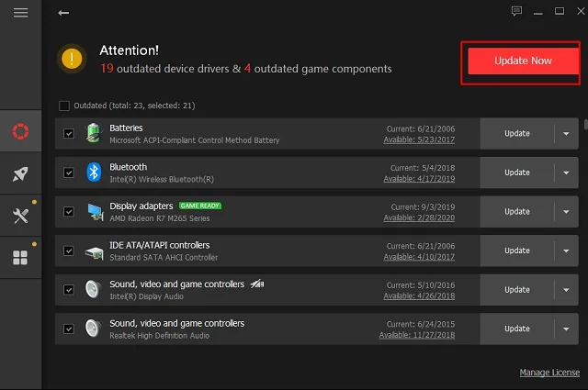
Task: Open the Available: 11/27/2018 link
Action: (x=416, y=335)
